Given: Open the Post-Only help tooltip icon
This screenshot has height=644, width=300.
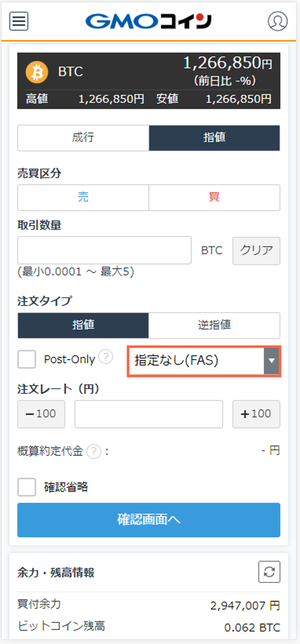Looking at the screenshot, I should point(105,357).
